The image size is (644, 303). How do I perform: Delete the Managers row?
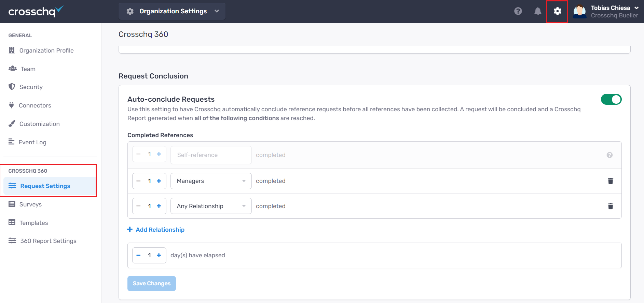pos(611,181)
